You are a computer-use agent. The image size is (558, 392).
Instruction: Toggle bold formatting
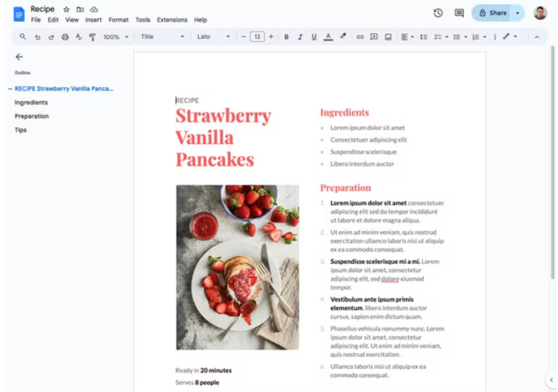(x=286, y=37)
